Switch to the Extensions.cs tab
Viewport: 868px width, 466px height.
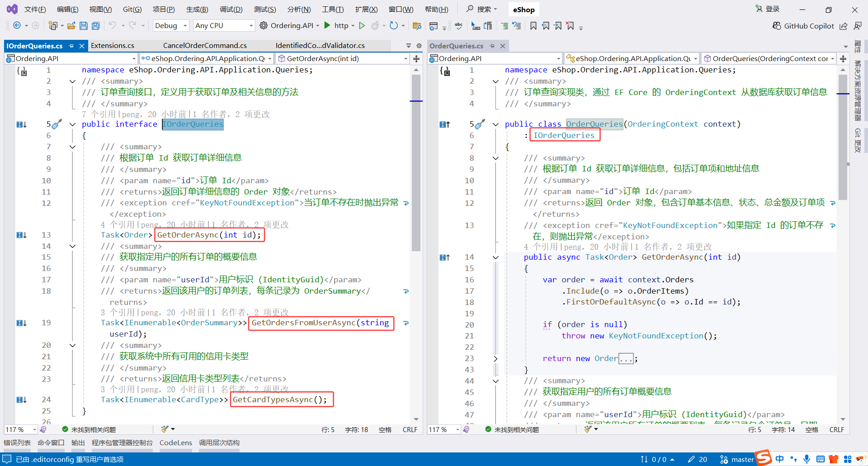(x=113, y=45)
